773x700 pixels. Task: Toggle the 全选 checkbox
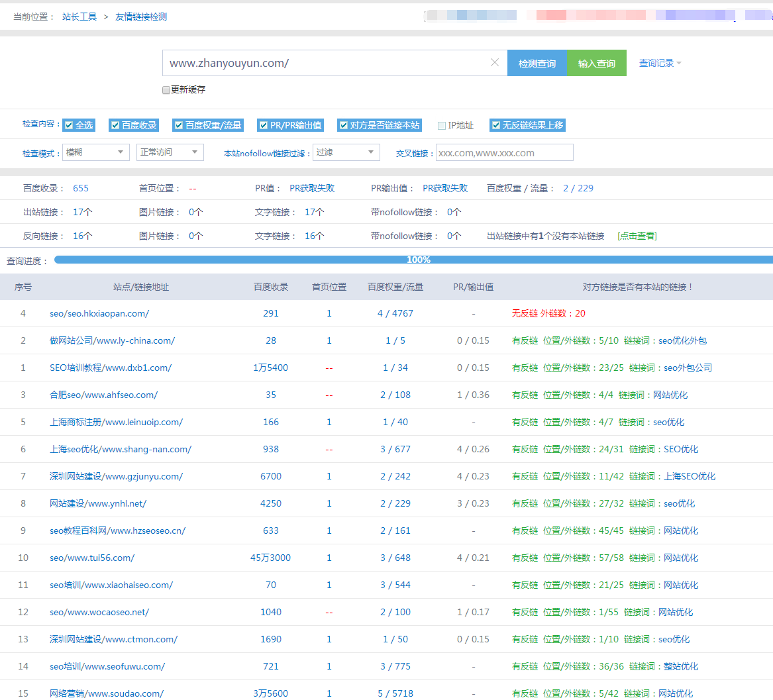(70, 125)
